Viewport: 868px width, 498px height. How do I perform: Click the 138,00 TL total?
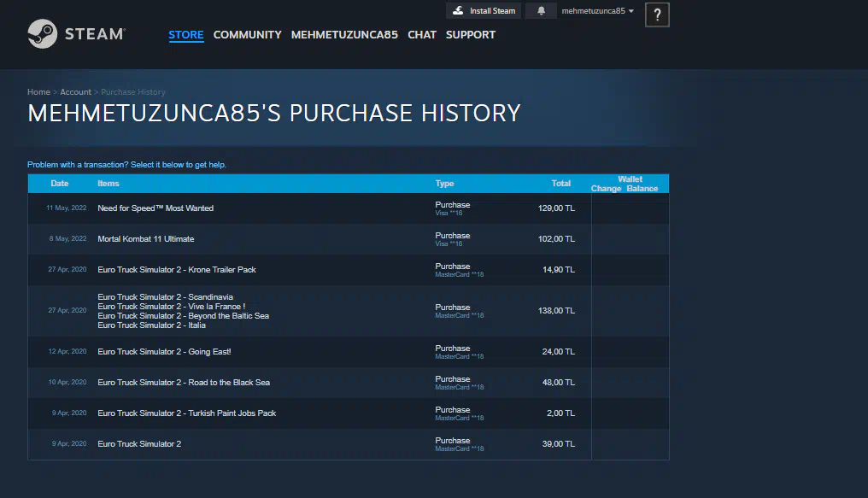[556, 311]
